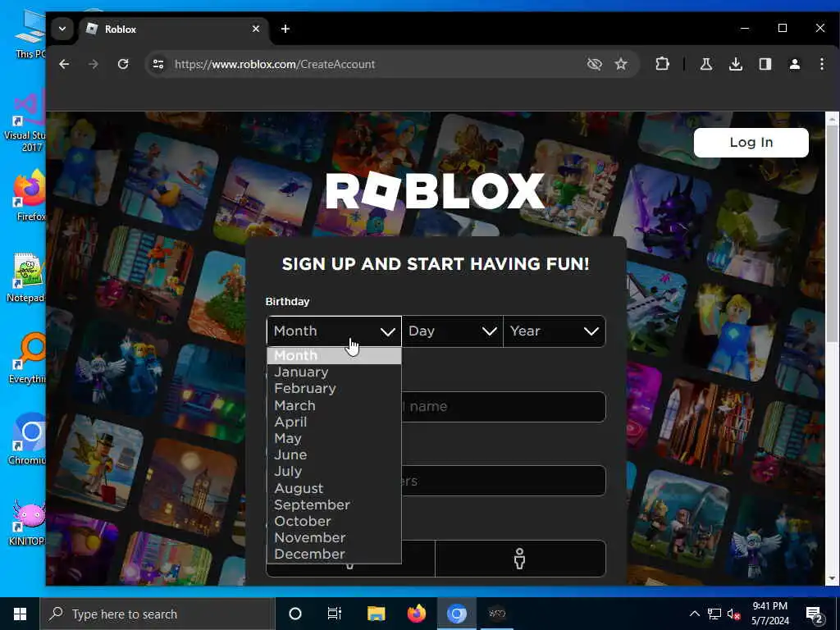This screenshot has width=840, height=630.
Task: Click the taskbar search box
Action: point(157,614)
